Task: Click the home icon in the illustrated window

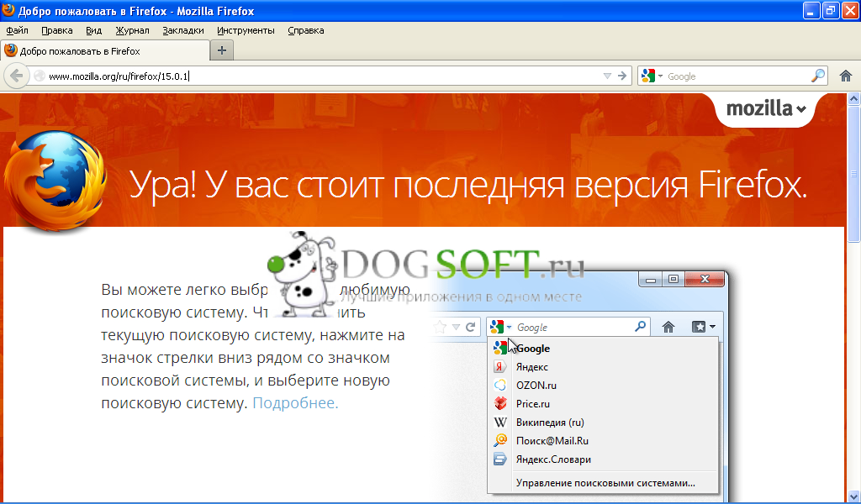Action: click(668, 328)
